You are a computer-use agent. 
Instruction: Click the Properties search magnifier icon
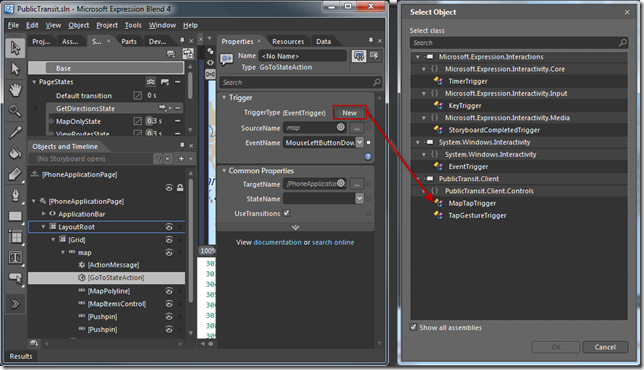coord(376,82)
